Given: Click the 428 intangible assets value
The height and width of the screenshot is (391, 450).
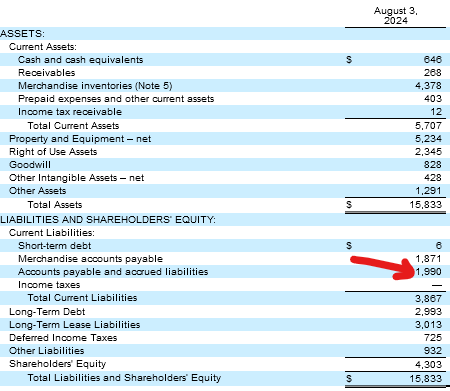Looking at the screenshot, I should coord(433,178).
